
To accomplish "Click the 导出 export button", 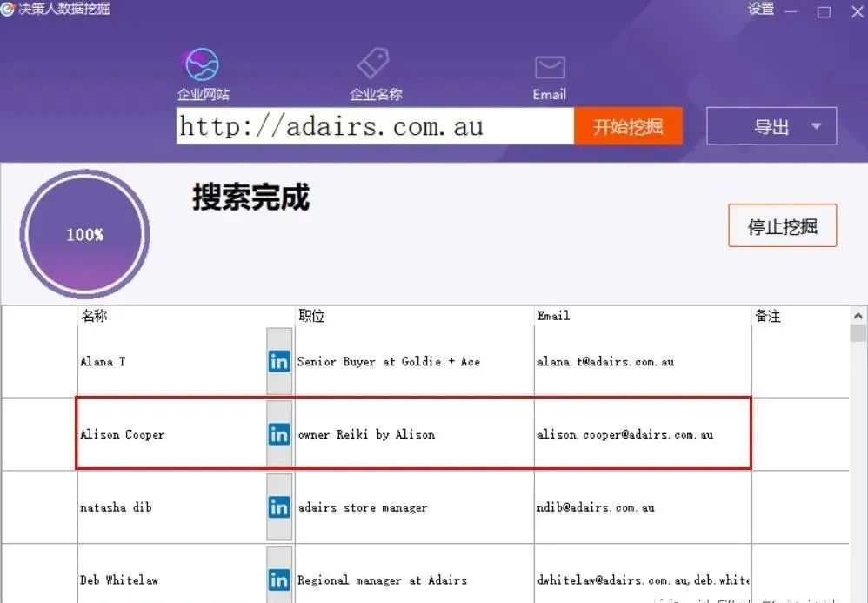I will click(x=771, y=126).
